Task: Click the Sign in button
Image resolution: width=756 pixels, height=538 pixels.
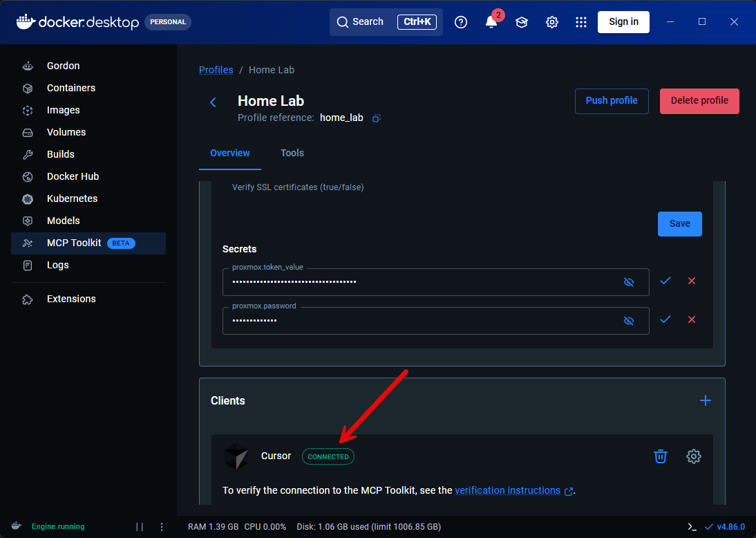Action: pyautogui.click(x=623, y=21)
